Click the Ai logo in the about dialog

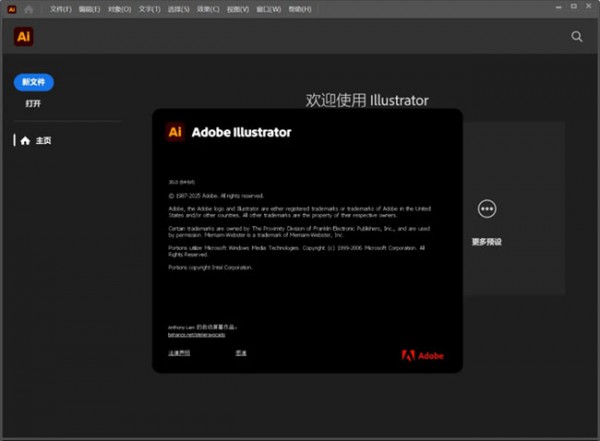tap(175, 132)
